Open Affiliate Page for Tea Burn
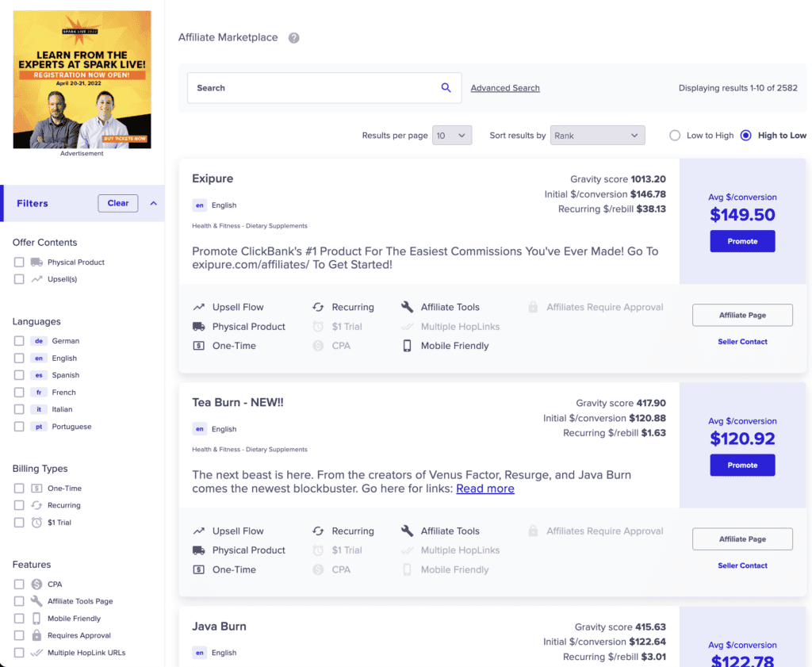Screen dimensions: 812x667 742,539
